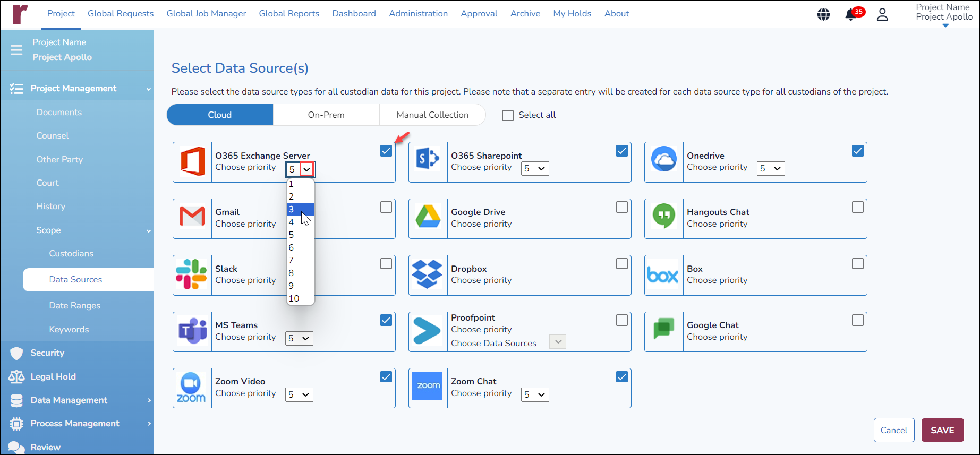Click the Review chat bubbles icon
The height and width of the screenshot is (455, 980).
click(16, 448)
